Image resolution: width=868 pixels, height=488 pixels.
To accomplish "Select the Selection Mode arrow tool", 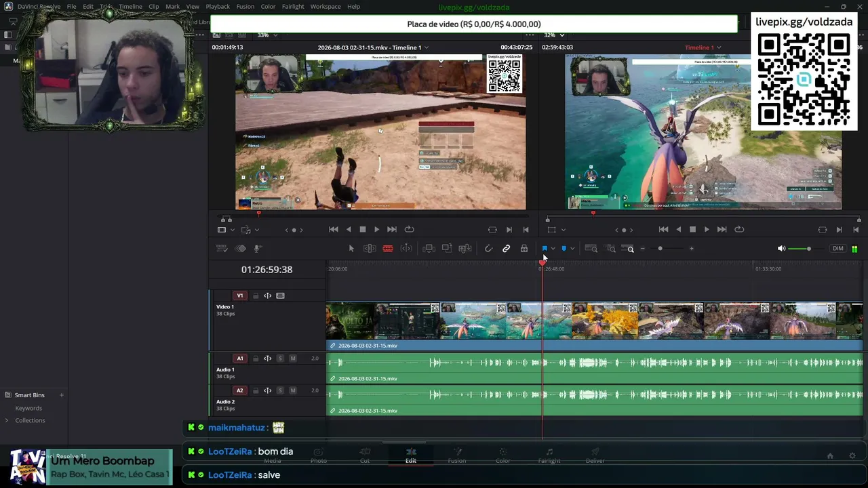I will coord(351,249).
